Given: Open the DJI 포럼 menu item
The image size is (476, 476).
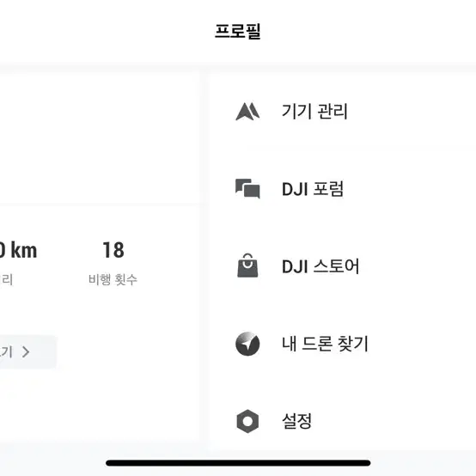Looking at the screenshot, I should point(343,189).
